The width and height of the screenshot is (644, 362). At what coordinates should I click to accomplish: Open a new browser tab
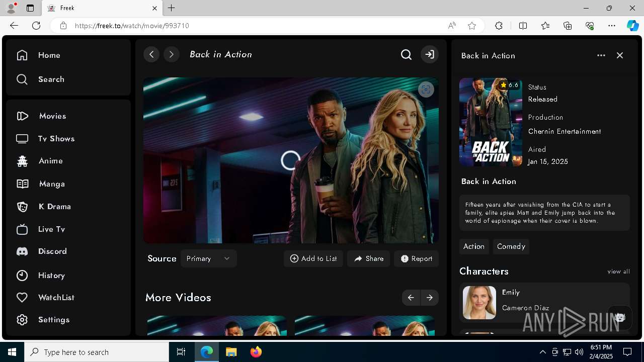point(172,8)
